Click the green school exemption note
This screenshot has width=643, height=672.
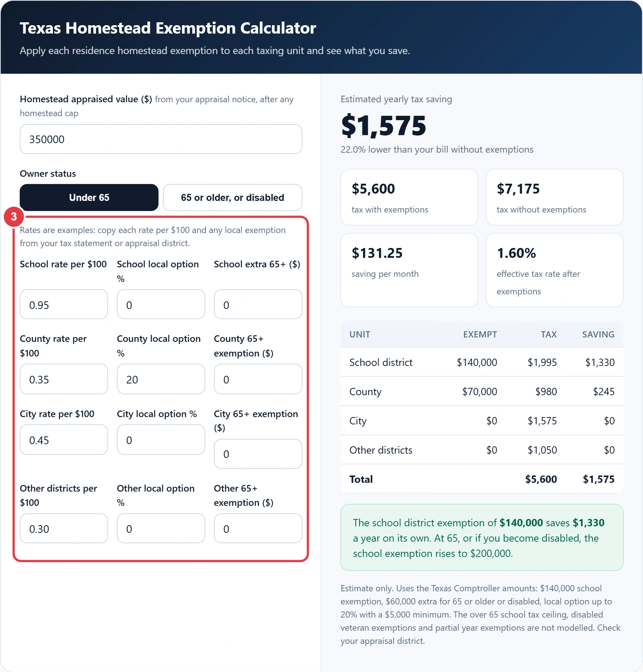click(482, 537)
